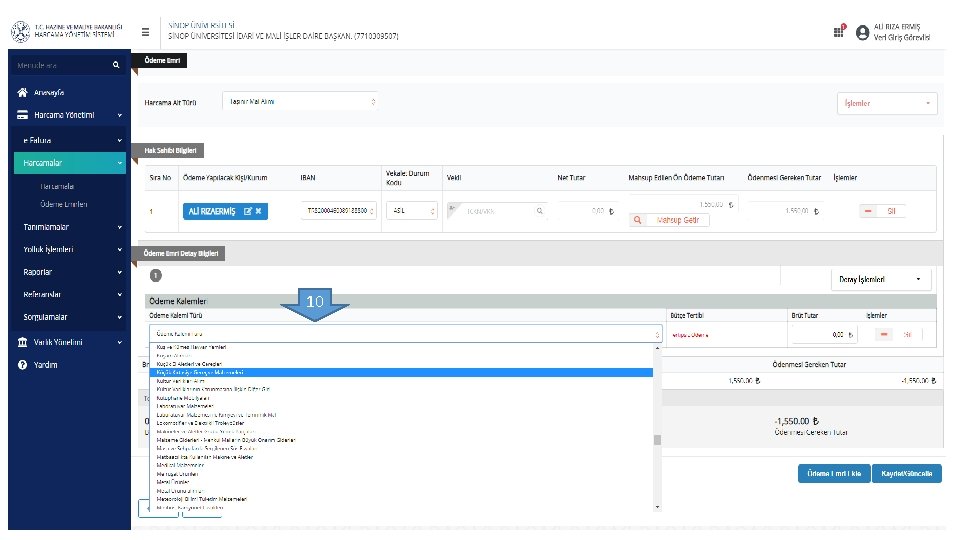Expand the Sorgulamalar menu
The height and width of the screenshot is (540, 960).
(x=69, y=317)
